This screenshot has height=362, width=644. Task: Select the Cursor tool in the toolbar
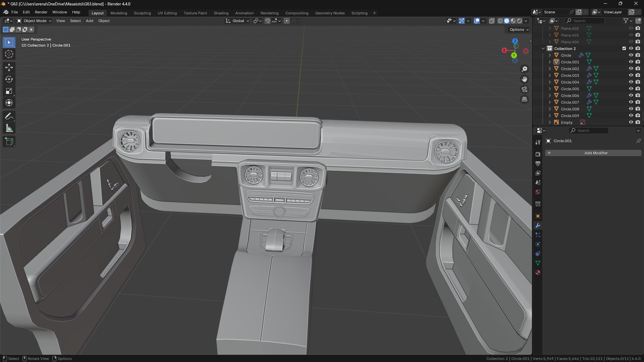coord(9,54)
